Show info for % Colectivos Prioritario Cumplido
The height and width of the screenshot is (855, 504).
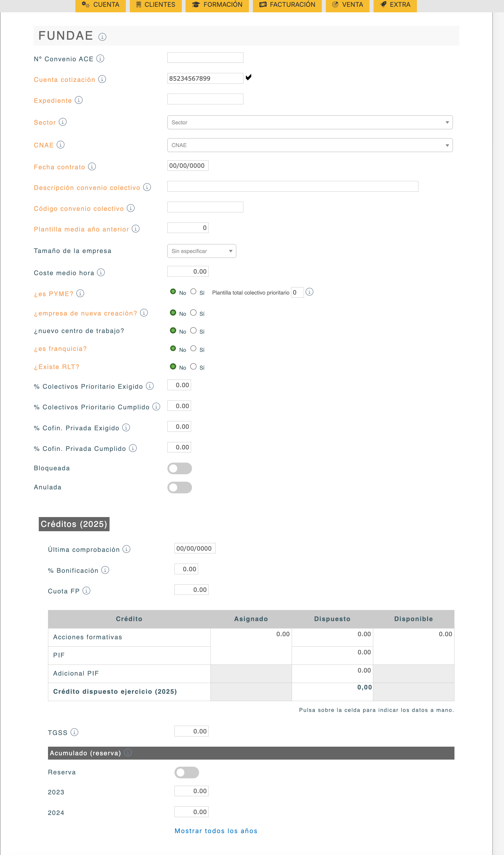coord(156,407)
